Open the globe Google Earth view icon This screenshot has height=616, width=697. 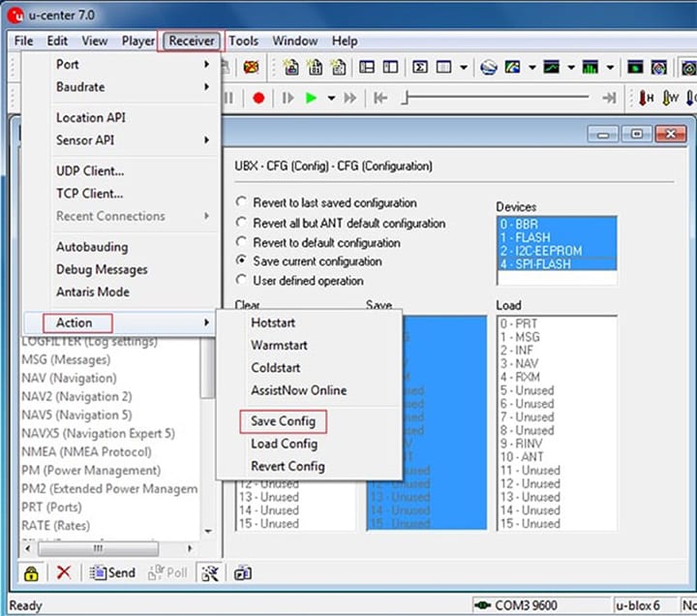[x=489, y=67]
